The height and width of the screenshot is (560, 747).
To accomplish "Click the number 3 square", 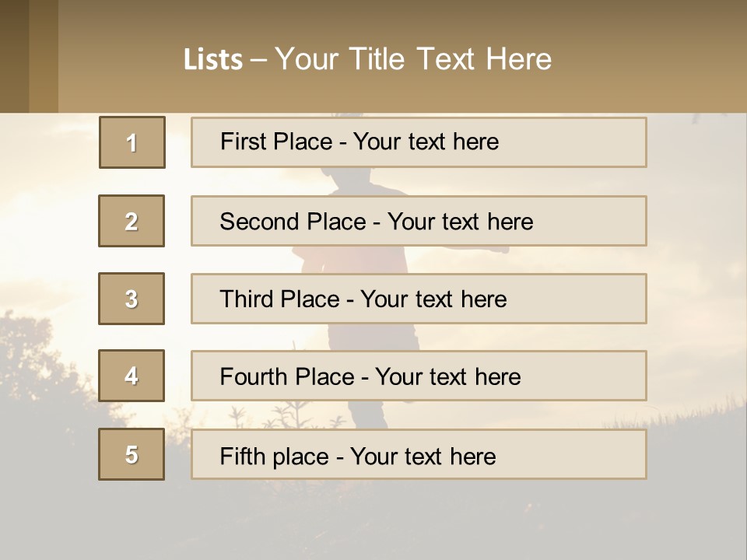I will [x=132, y=299].
